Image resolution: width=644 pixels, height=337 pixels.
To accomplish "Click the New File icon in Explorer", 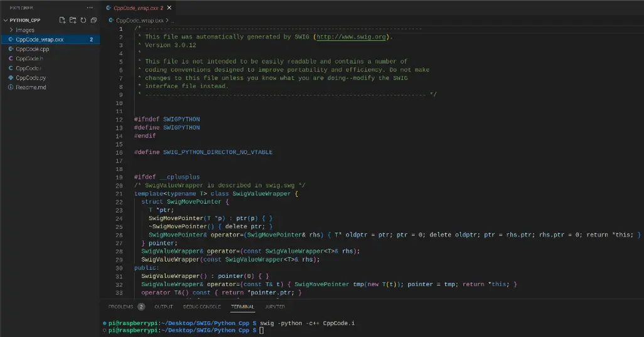I will point(62,20).
